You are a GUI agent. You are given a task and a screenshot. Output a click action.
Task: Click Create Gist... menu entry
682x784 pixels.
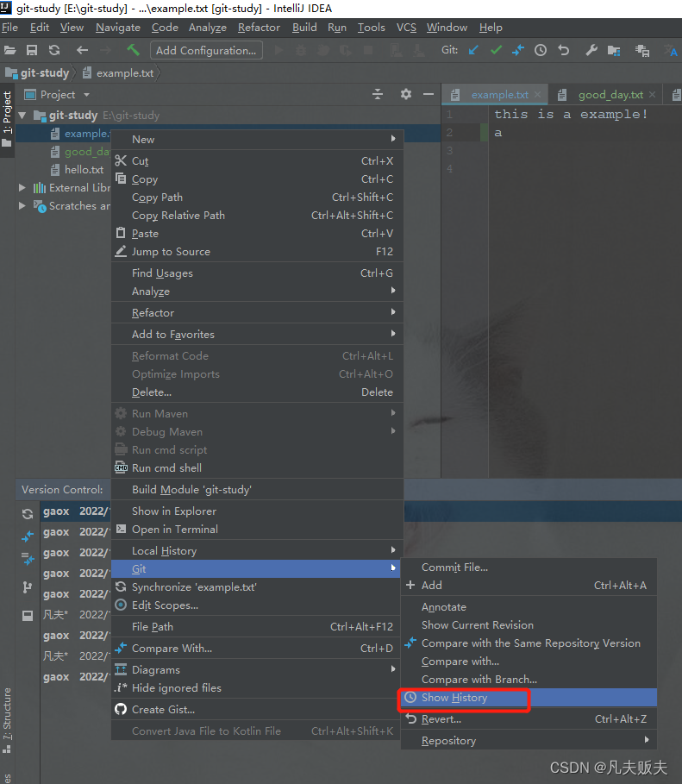pos(257,709)
